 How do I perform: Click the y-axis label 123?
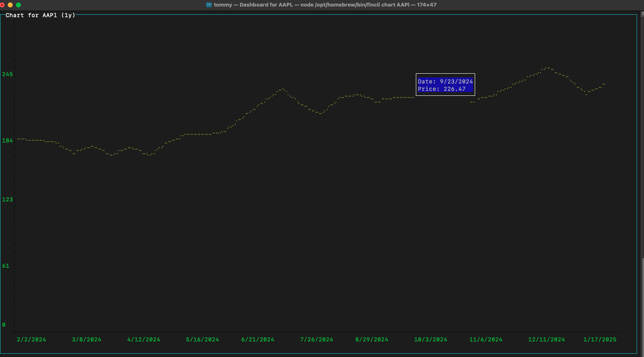7,199
